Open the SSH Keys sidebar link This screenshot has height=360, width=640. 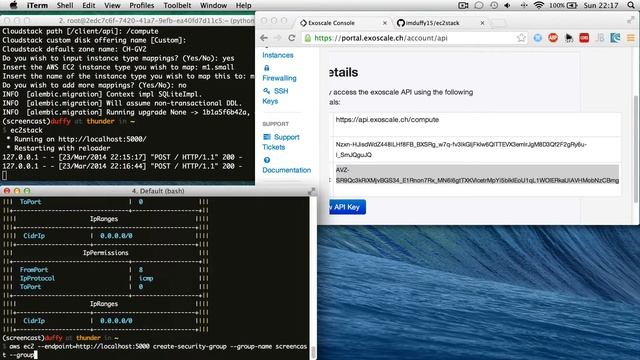pos(276,96)
